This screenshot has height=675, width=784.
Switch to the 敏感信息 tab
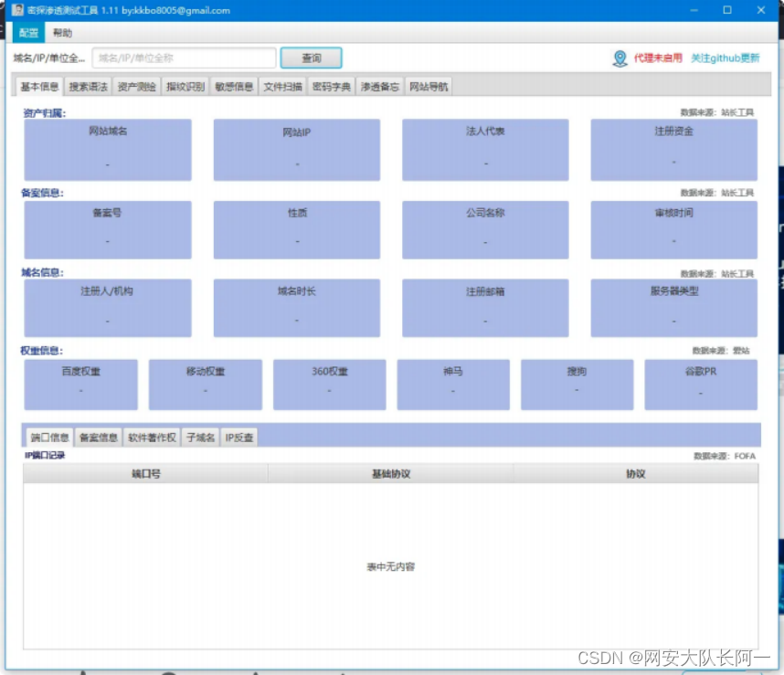click(234, 87)
